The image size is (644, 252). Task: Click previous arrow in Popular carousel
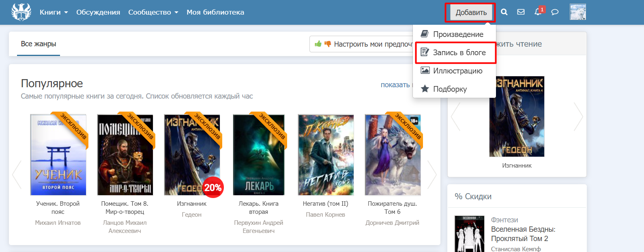tap(17, 175)
